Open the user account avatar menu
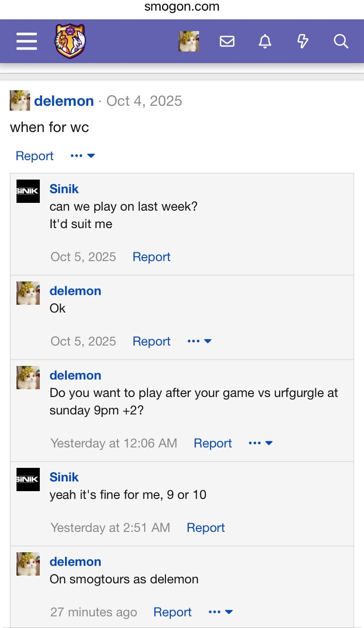This screenshot has height=628, width=364. (189, 42)
